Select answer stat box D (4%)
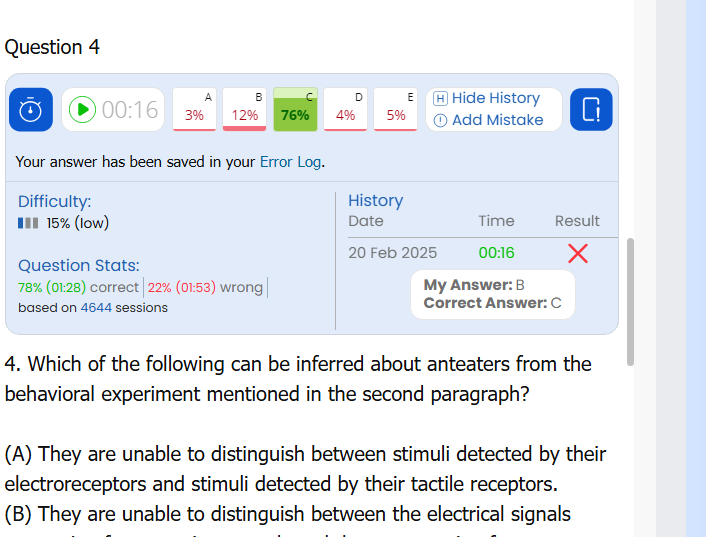Screen dimensions: 708x537 point(346,109)
